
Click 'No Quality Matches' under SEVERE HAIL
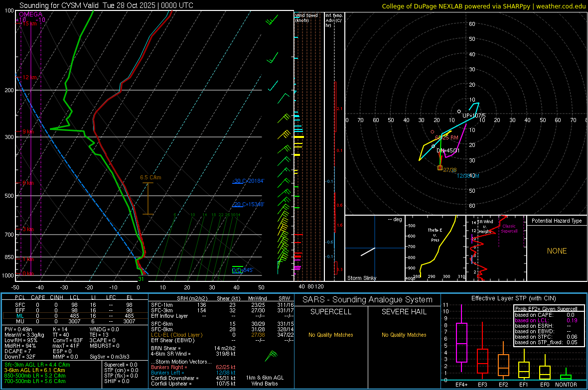click(x=404, y=335)
